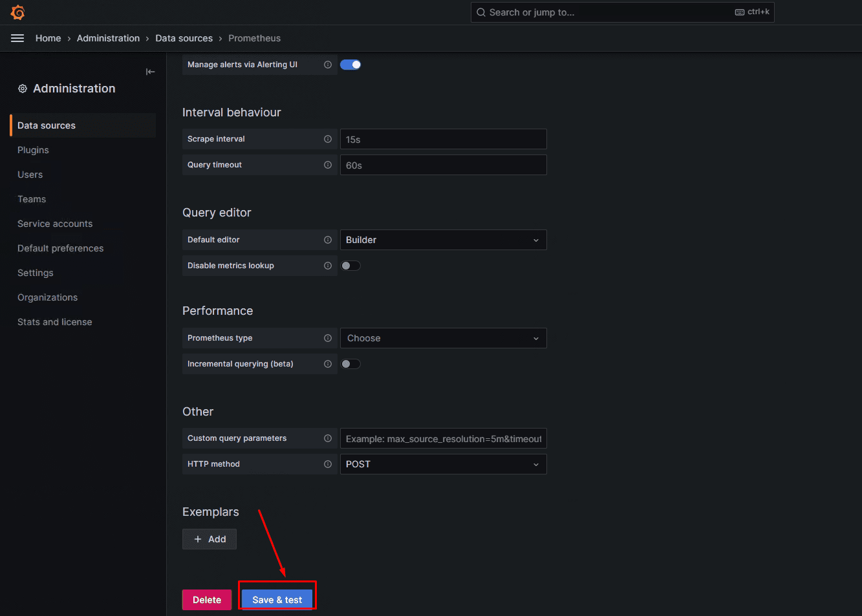Image resolution: width=862 pixels, height=616 pixels.
Task: Go to the Administration breadcrumb
Action: click(108, 38)
